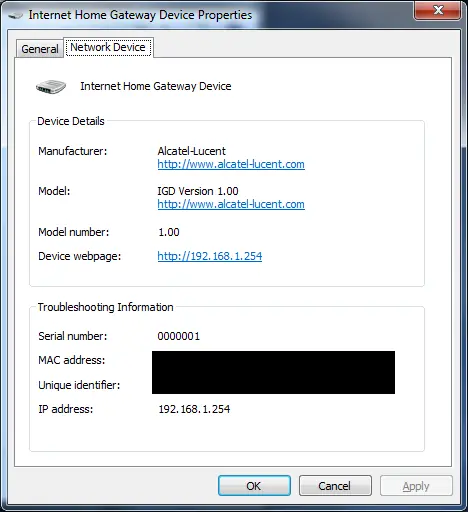Image resolution: width=468 pixels, height=512 pixels.
Task: Click the Device Details group title
Action: click(x=71, y=121)
